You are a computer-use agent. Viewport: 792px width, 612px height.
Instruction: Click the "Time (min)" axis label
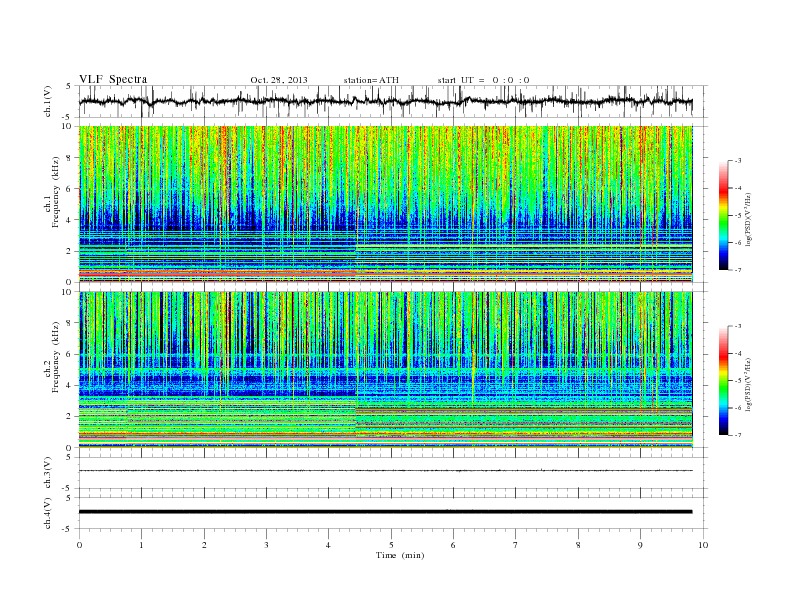click(400, 555)
